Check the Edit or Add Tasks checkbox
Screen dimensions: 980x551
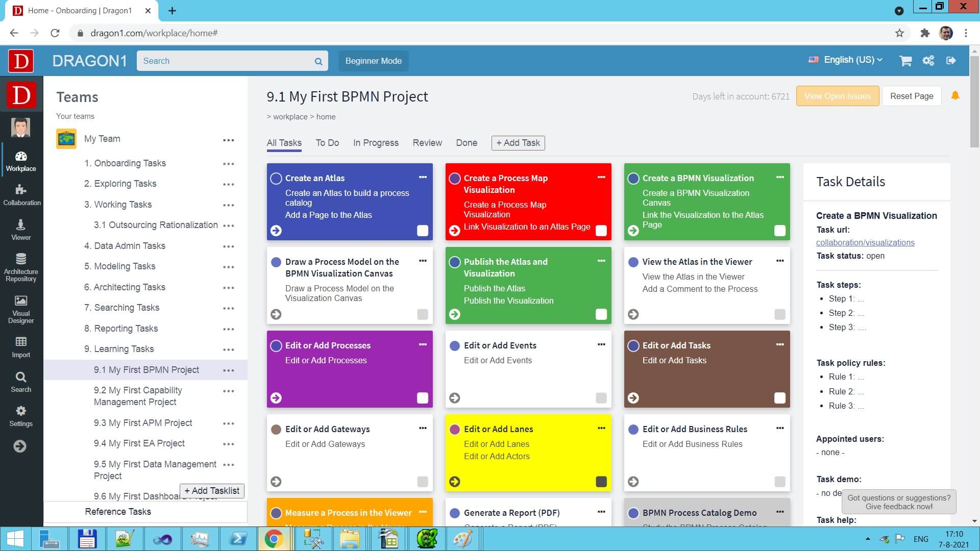780,398
